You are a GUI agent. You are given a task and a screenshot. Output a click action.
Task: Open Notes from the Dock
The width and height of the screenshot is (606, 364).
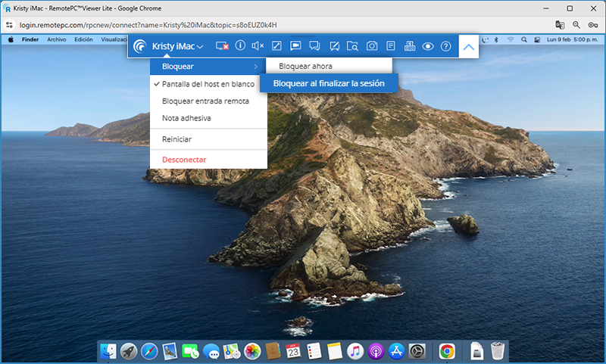pyautogui.click(x=335, y=351)
